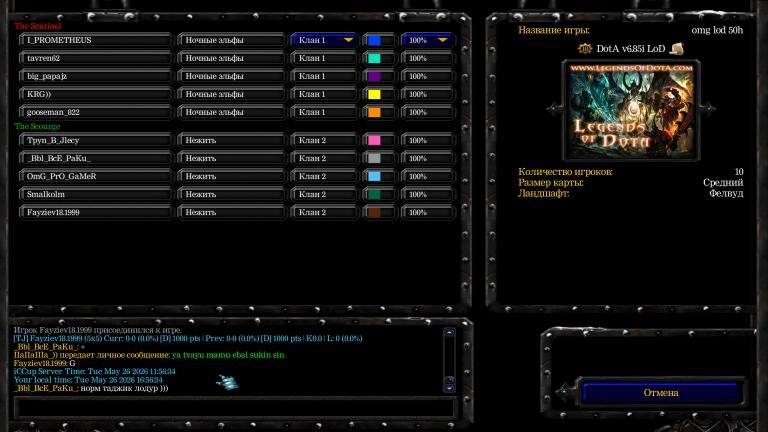Click the Отмена cancel button
The height and width of the screenshot is (432, 768).
click(x=661, y=393)
